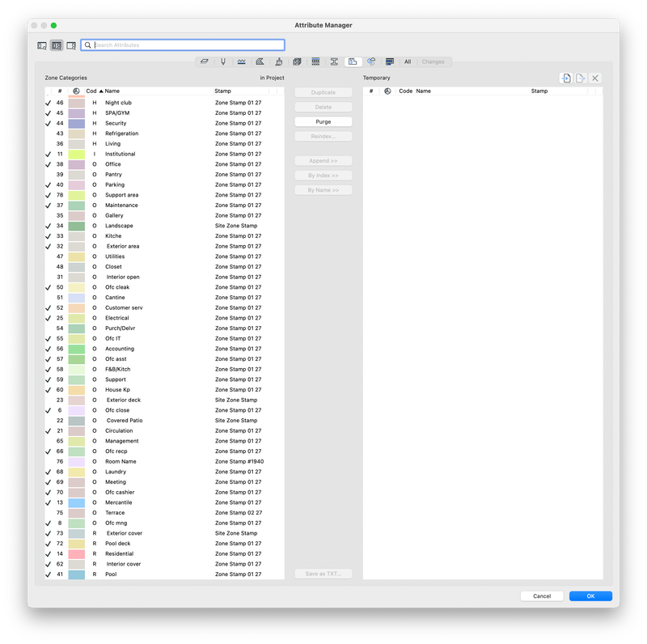Clear the Temporary list with X
The image size is (647, 644).
[x=595, y=78]
